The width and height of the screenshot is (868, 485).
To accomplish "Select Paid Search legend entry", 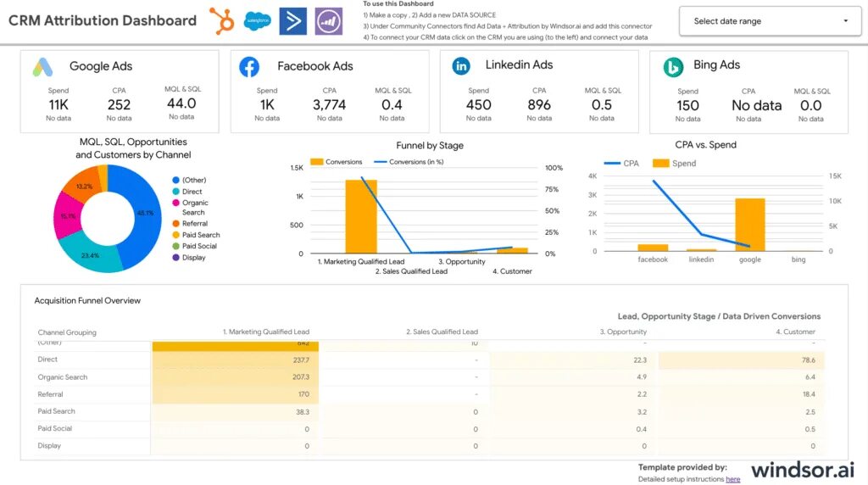I will coord(200,235).
